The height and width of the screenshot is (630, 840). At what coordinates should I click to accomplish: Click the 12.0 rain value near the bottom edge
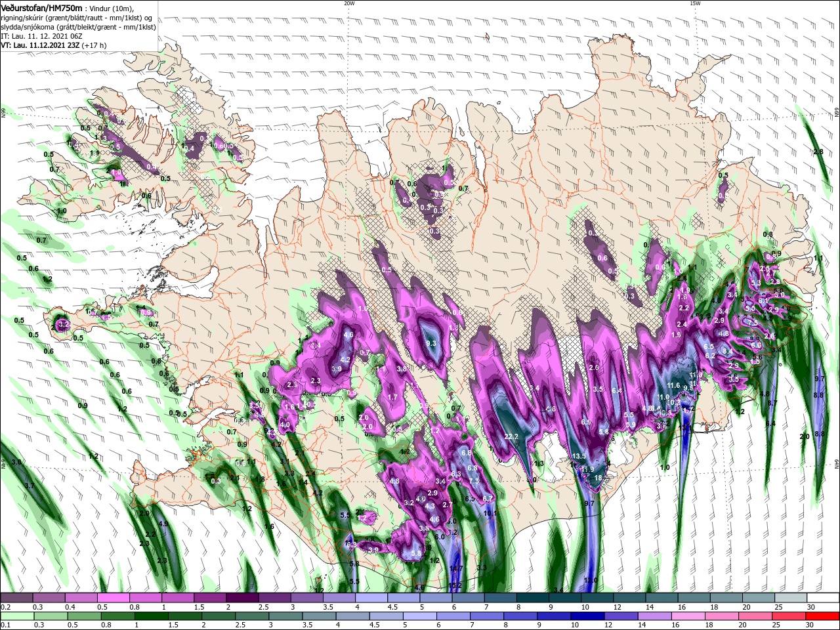(591, 580)
